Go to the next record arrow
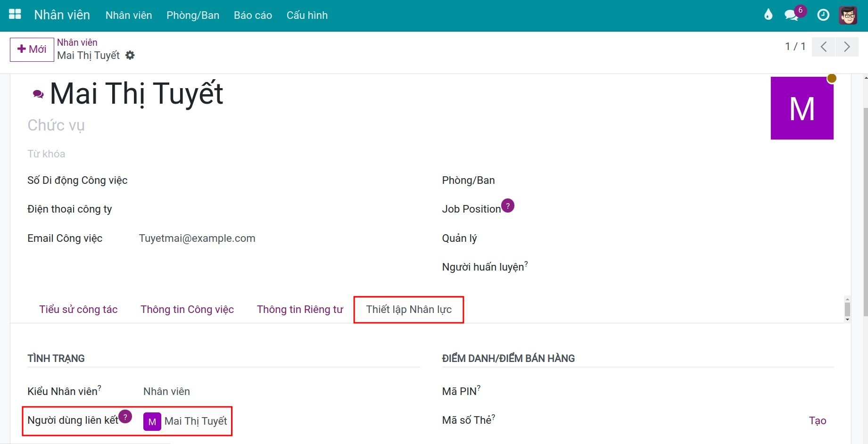This screenshot has width=868, height=444. [847, 47]
